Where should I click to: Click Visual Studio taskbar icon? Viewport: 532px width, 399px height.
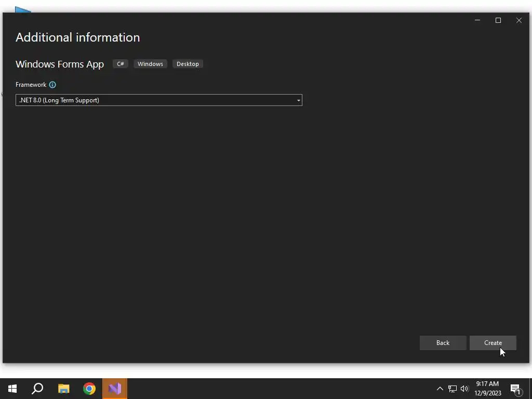tap(115, 389)
